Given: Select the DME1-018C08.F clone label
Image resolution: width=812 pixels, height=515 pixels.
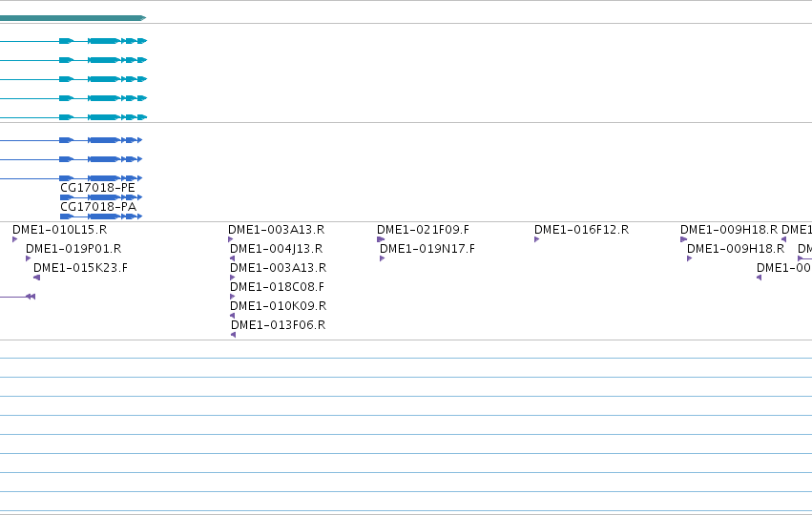Looking at the screenshot, I should 277,287.
